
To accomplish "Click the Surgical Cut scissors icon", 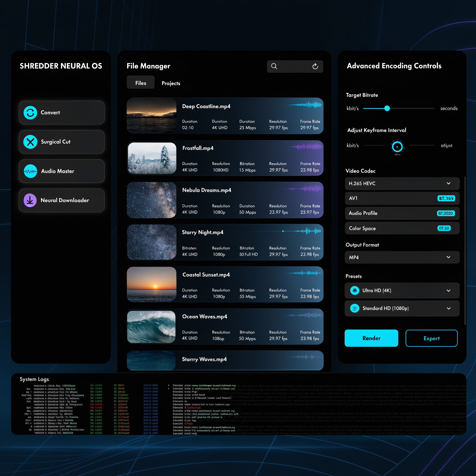I will point(30,142).
